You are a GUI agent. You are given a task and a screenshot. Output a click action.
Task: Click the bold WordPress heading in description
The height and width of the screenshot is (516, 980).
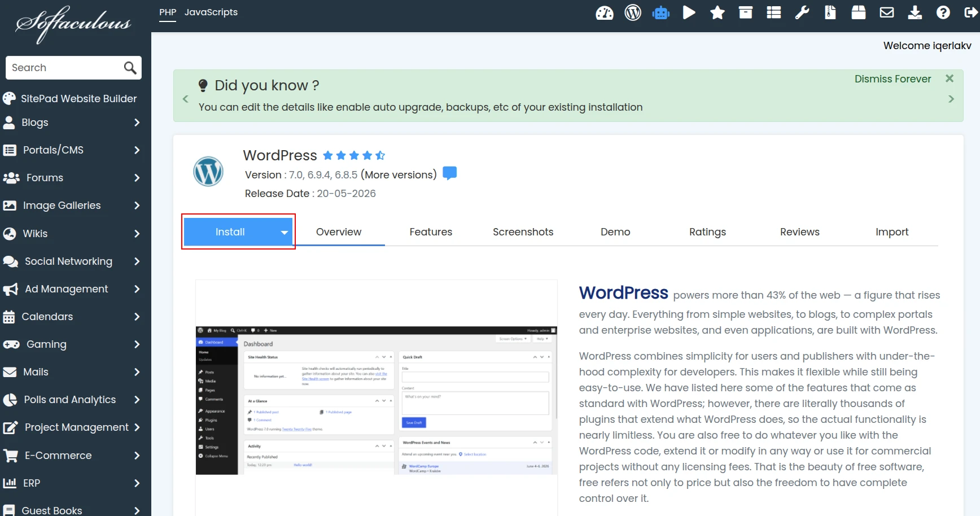pyautogui.click(x=623, y=293)
